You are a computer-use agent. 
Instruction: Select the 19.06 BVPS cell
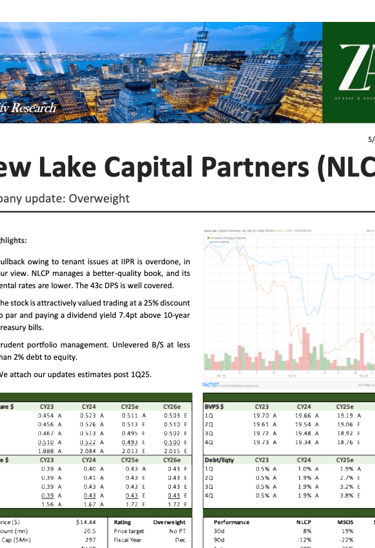345,424
